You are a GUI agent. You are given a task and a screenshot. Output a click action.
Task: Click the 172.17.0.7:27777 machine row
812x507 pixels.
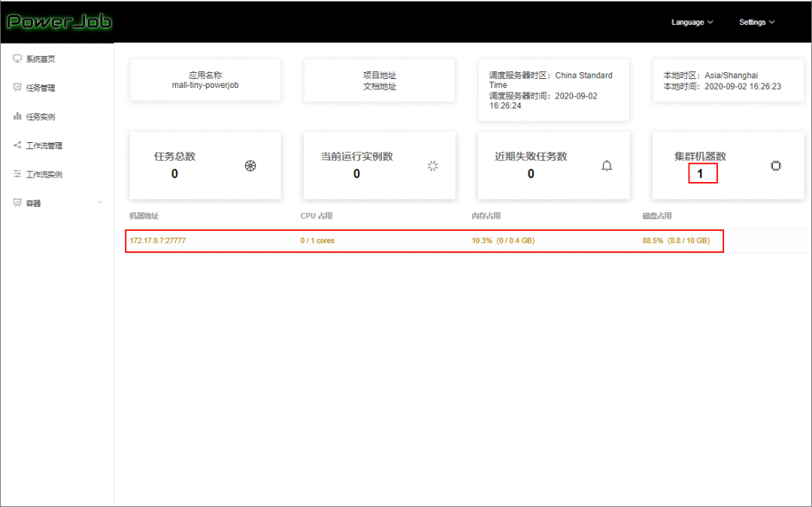[x=158, y=241]
